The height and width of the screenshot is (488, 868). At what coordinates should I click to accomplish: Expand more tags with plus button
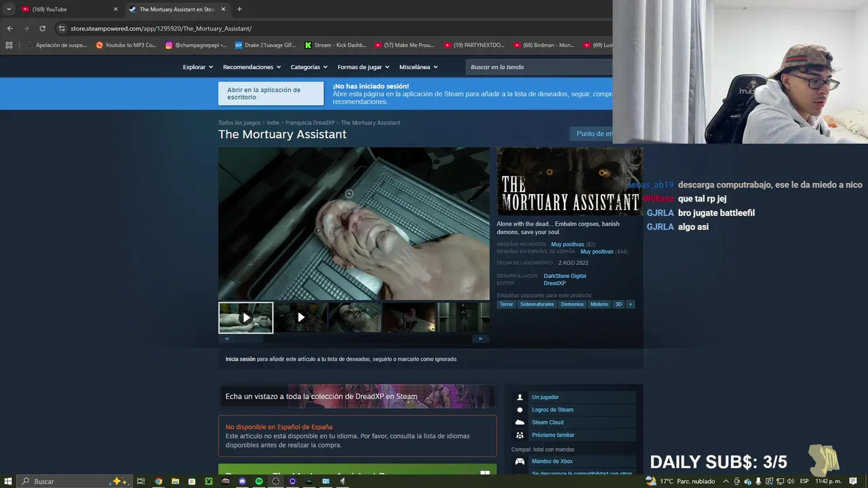point(631,304)
